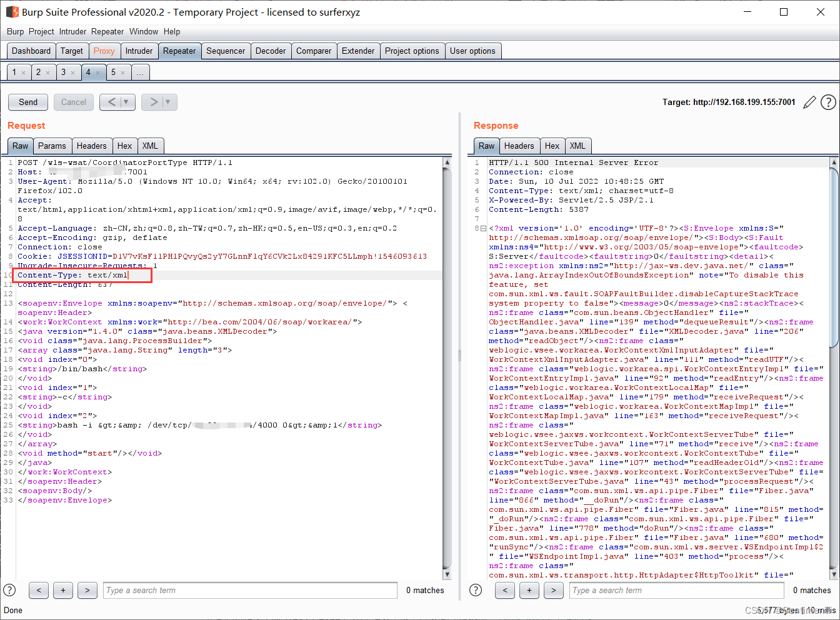Open help icon beside request search bar
Screen dimensions: 840x620
9,590
